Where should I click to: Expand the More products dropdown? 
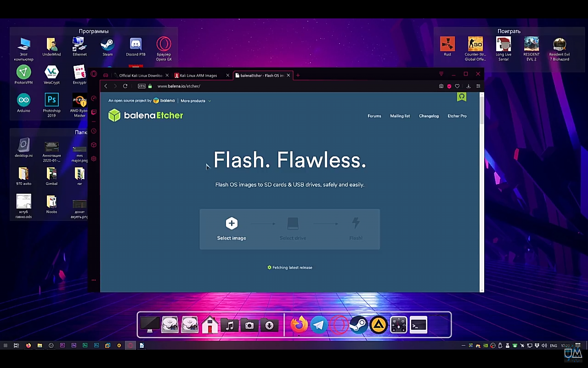[x=196, y=101]
